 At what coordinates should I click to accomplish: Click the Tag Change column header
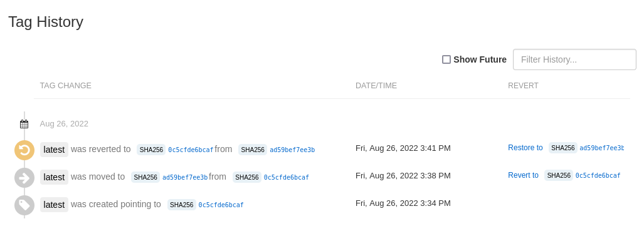[x=66, y=86]
